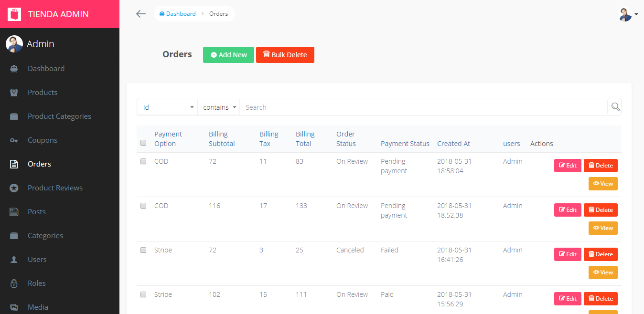Sort by Billing Total column header

(x=305, y=139)
